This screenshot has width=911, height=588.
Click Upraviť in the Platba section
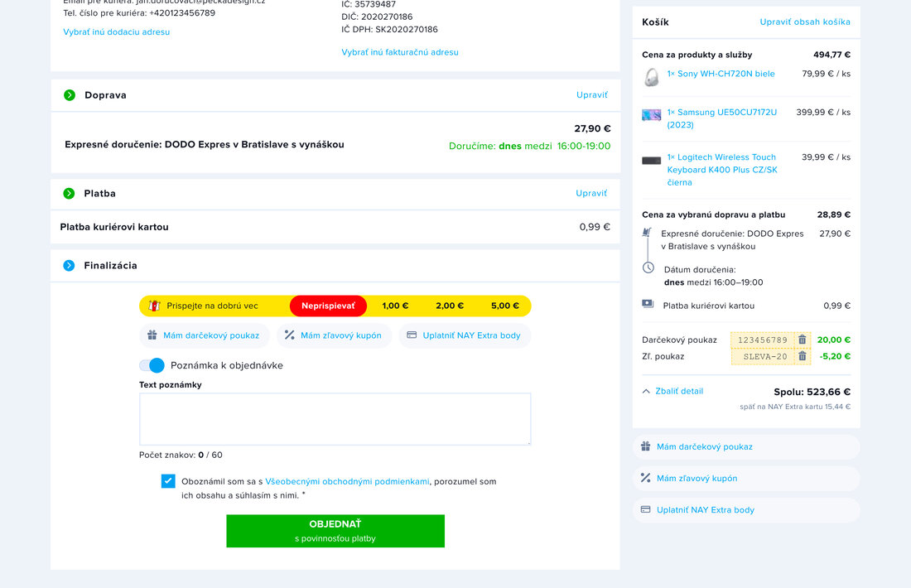pos(591,193)
